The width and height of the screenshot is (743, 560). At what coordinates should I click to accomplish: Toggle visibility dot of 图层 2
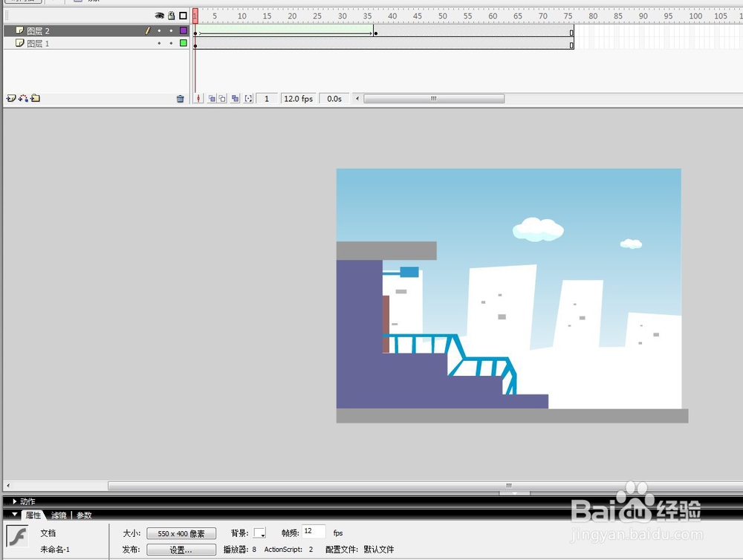pos(159,30)
